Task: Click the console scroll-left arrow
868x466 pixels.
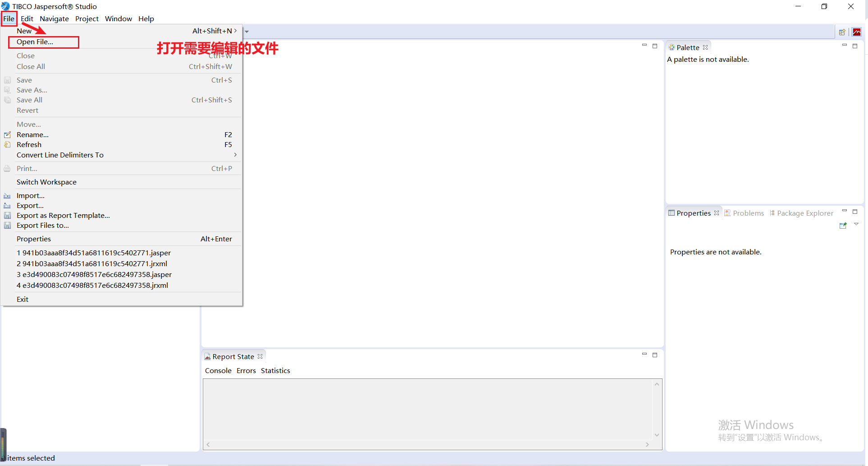Action: click(208, 444)
